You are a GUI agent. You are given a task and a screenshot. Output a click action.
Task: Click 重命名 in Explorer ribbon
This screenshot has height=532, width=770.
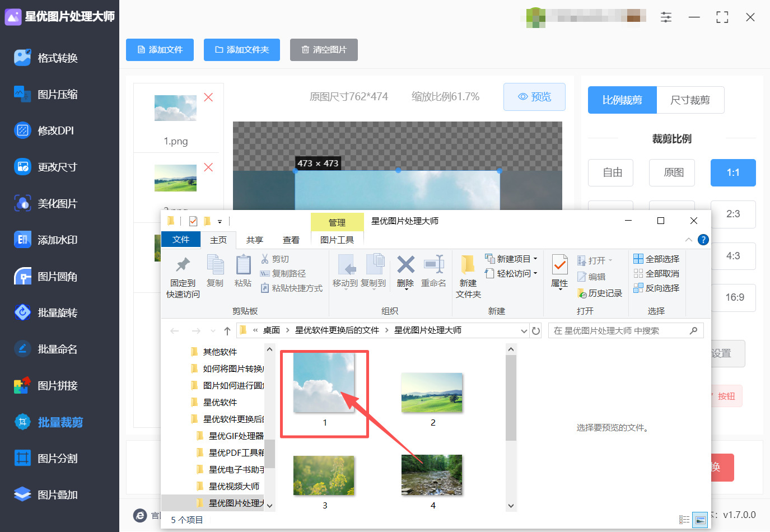(433, 272)
